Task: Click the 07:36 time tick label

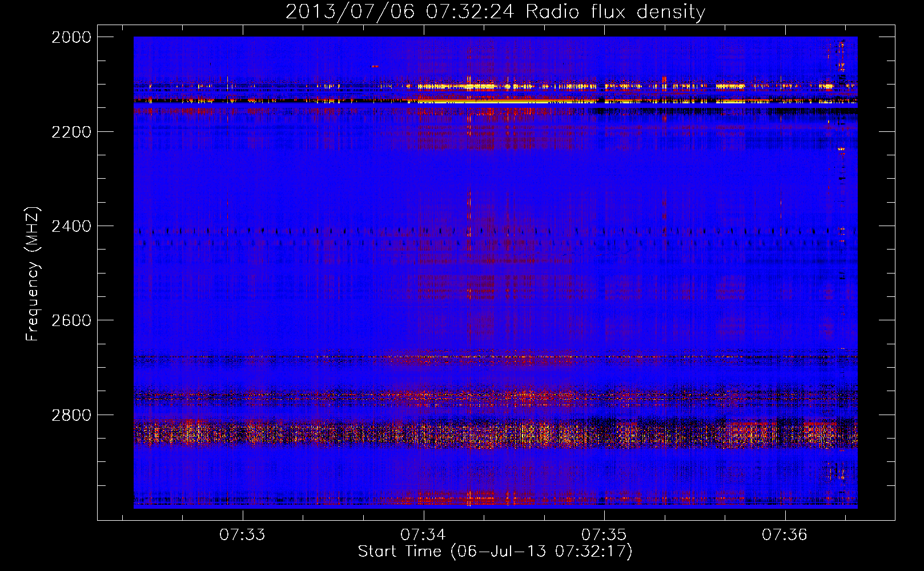Action: 785,534
